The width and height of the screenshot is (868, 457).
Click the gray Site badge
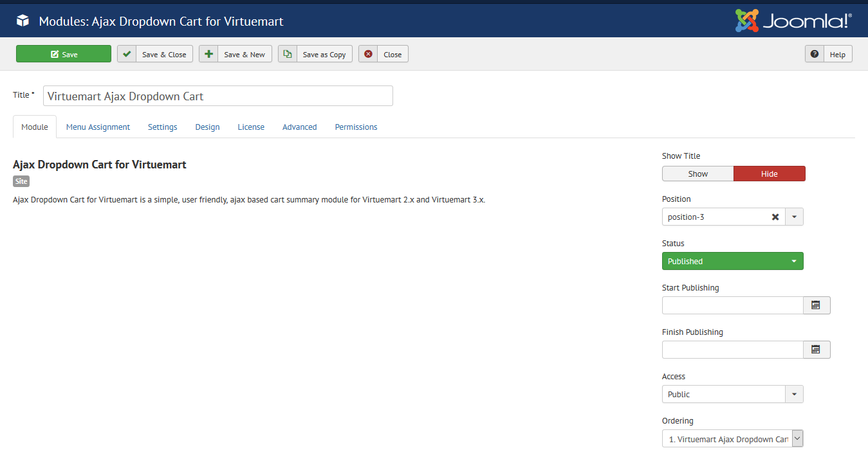pyautogui.click(x=21, y=182)
